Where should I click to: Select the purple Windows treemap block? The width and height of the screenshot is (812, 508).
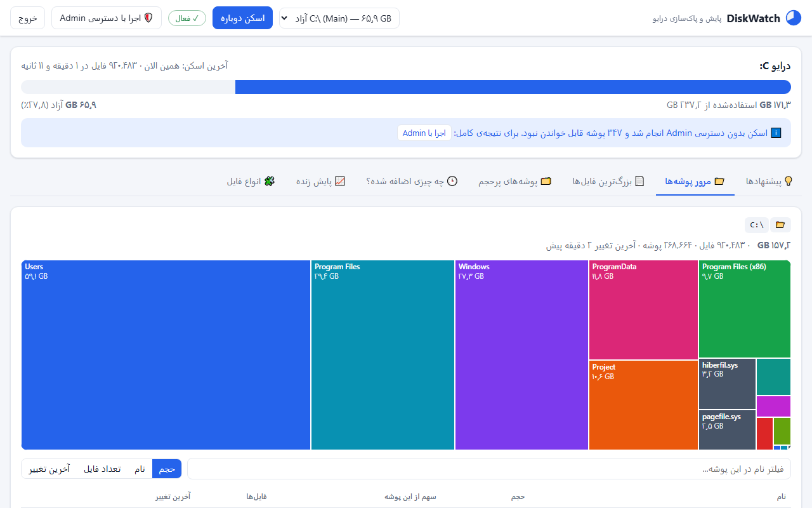521,355
